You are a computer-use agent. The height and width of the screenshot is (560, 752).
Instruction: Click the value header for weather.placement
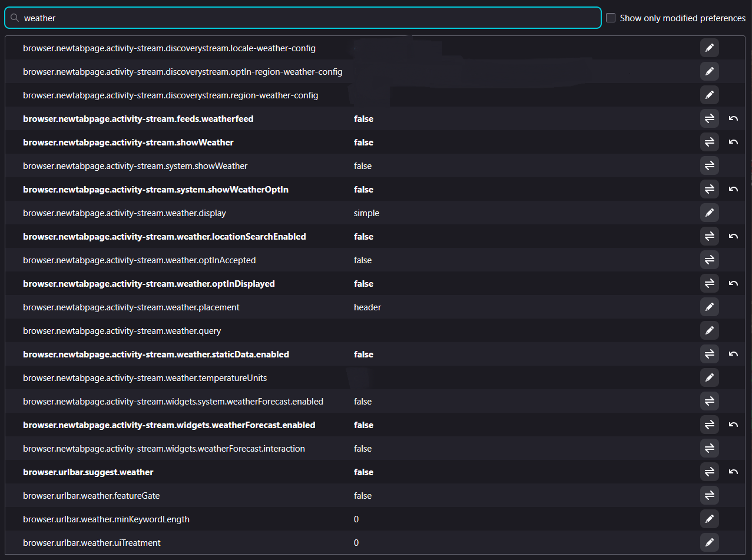coord(367,307)
